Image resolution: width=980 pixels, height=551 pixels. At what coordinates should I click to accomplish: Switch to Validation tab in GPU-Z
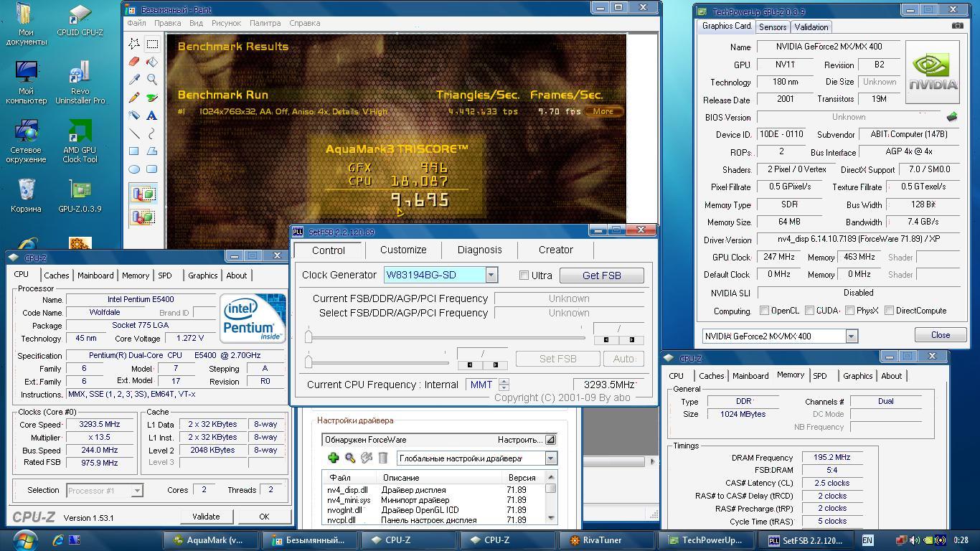click(811, 27)
